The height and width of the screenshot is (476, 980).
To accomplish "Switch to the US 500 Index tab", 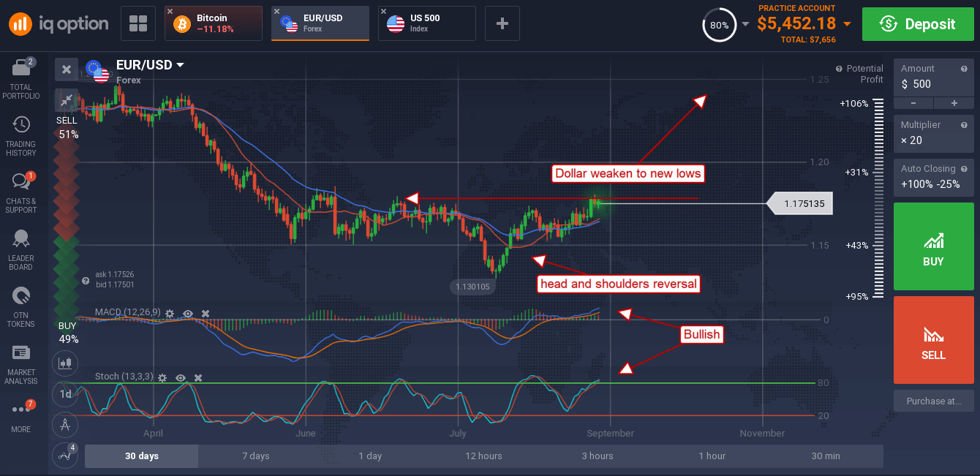I will pos(427,23).
